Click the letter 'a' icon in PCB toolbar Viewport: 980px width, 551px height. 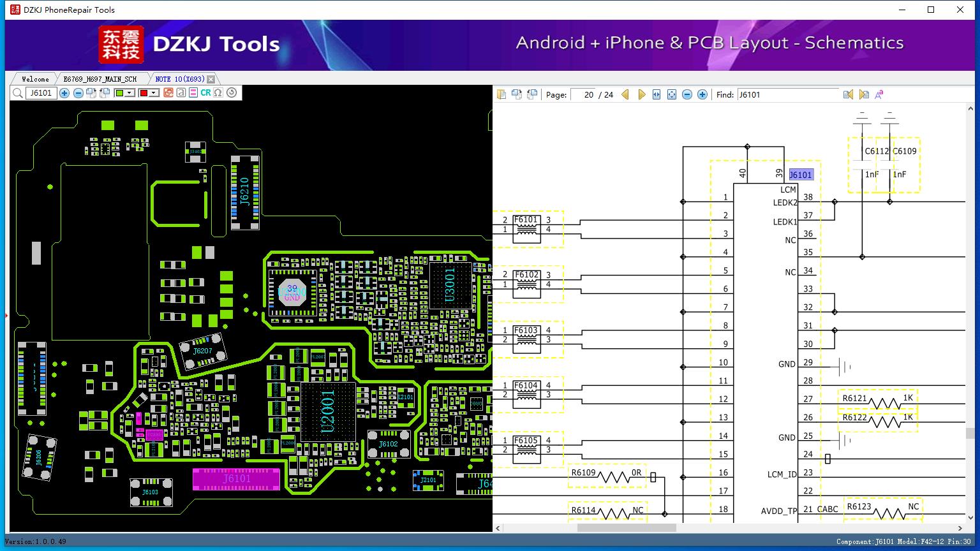181,93
